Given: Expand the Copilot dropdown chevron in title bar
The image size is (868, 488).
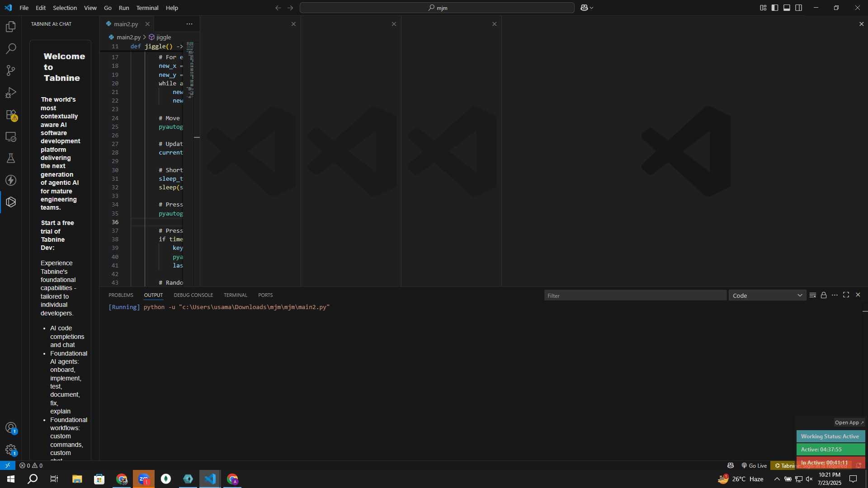Looking at the screenshot, I should (x=591, y=8).
